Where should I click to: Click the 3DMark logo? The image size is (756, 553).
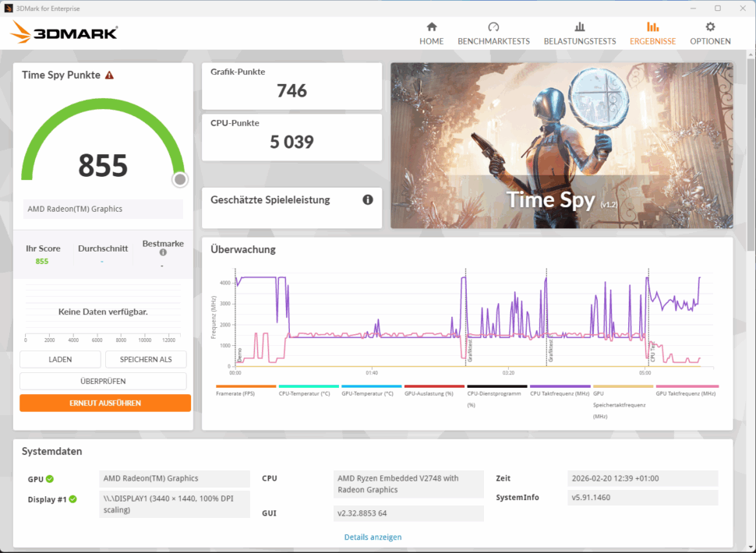click(x=64, y=33)
